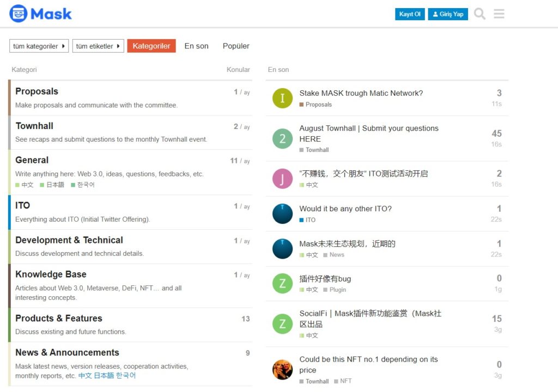The image size is (558, 392).
Task: Open 'Could be this NFT no.1' topic
Action: coord(369,365)
